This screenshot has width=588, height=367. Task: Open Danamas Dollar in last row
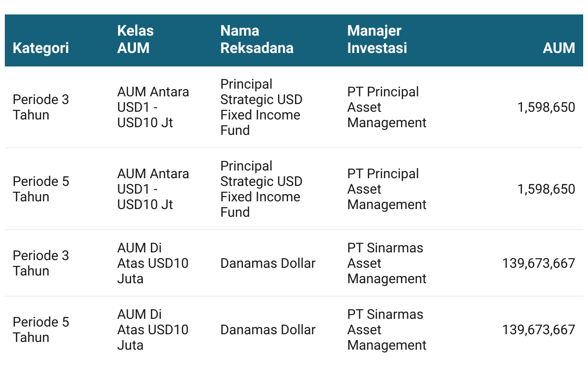click(x=268, y=329)
